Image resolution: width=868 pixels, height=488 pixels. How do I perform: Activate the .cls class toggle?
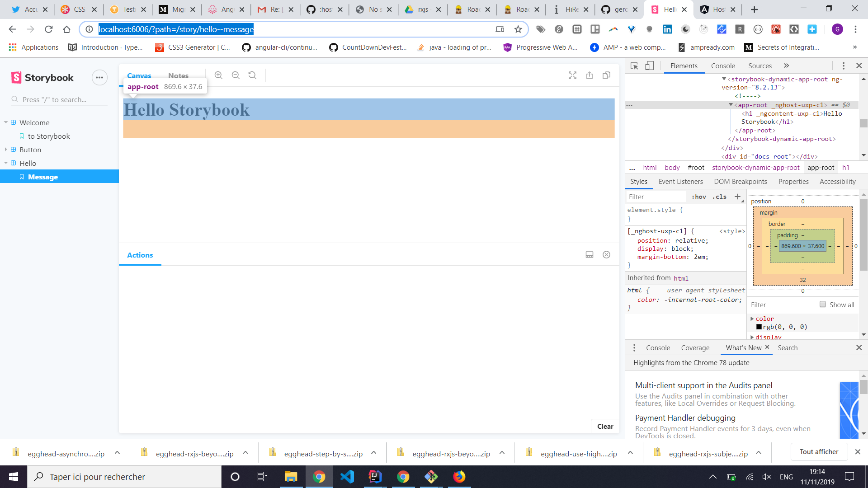click(x=719, y=197)
